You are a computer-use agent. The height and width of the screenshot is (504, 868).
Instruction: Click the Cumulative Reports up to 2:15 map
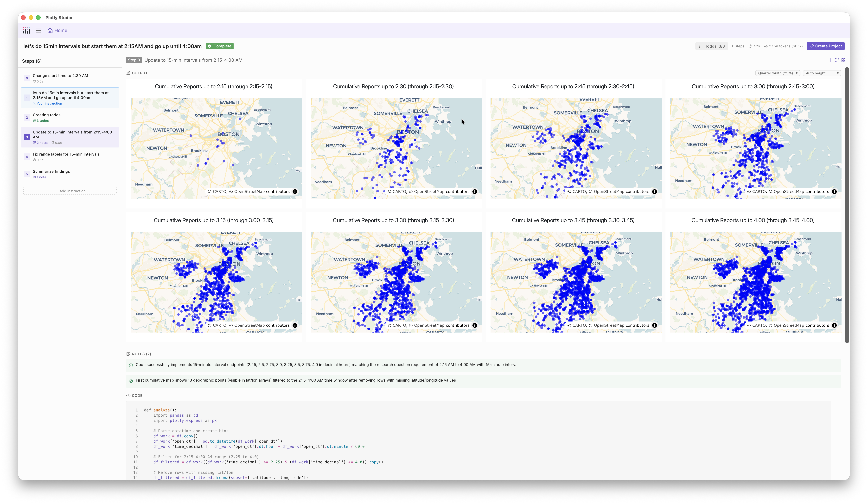216,148
